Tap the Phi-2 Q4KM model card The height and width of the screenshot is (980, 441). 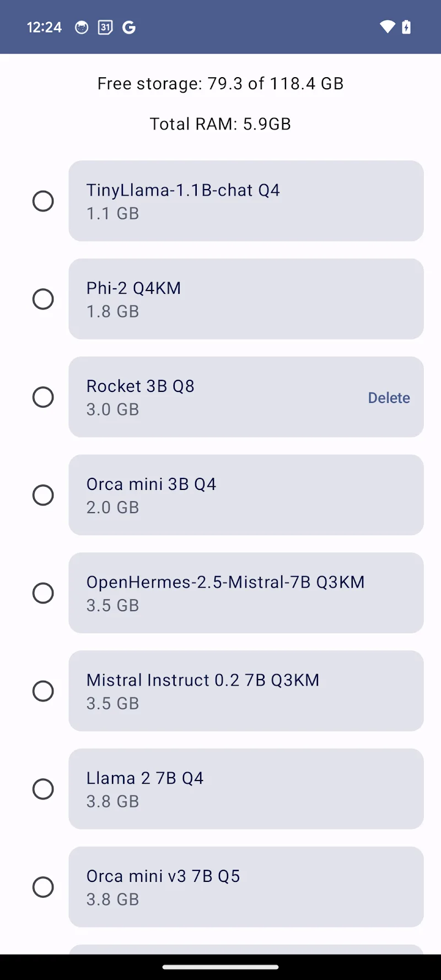coord(246,299)
